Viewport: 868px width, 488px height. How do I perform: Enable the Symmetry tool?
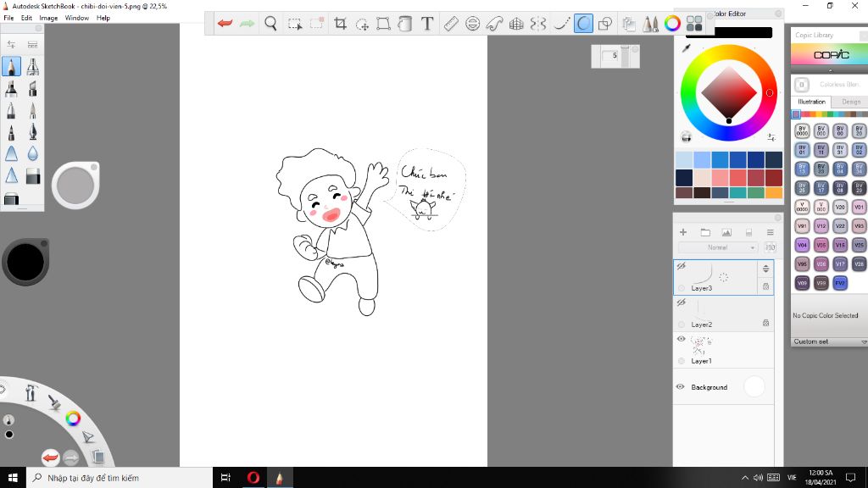pos(538,23)
